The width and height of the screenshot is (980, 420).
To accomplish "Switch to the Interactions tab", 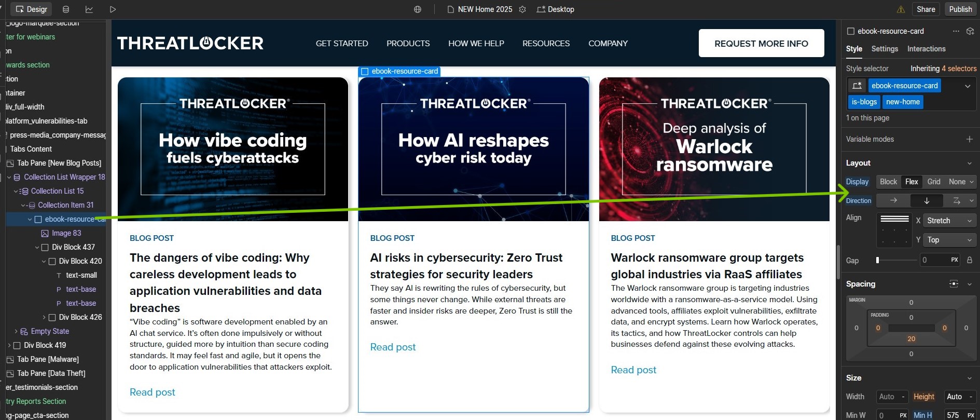I will point(927,49).
